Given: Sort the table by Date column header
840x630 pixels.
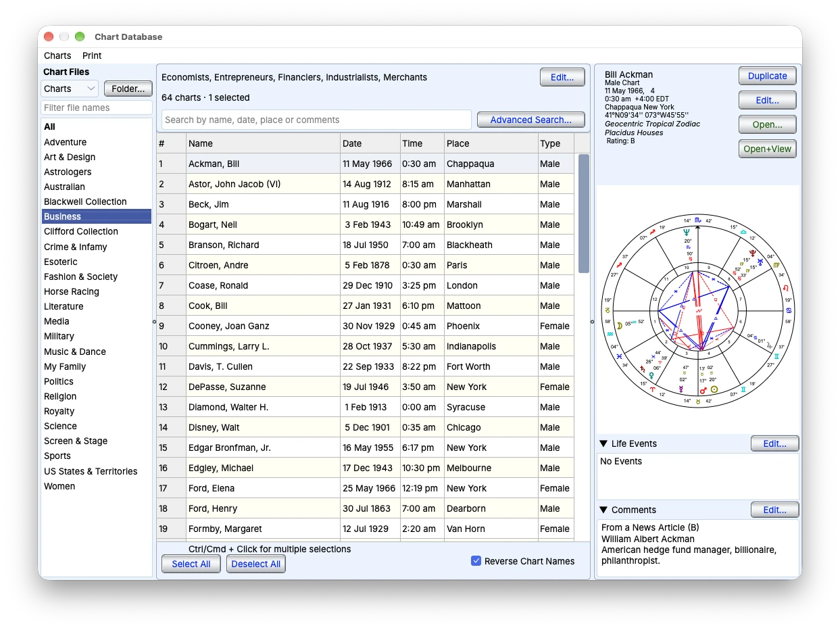Looking at the screenshot, I should click(x=370, y=143).
